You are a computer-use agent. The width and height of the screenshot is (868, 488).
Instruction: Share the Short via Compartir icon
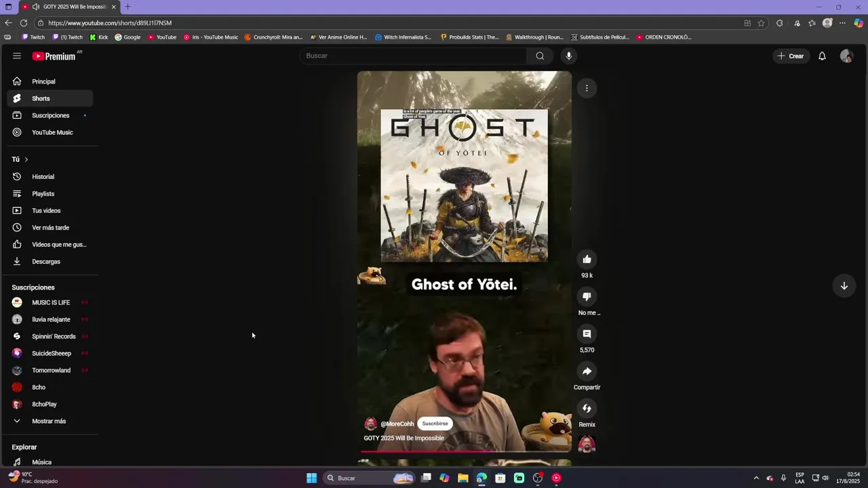point(587,371)
